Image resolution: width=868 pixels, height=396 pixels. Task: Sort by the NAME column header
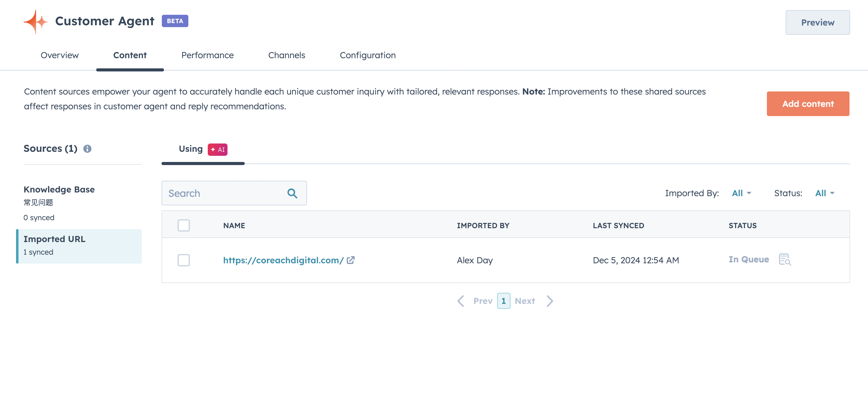(x=234, y=226)
